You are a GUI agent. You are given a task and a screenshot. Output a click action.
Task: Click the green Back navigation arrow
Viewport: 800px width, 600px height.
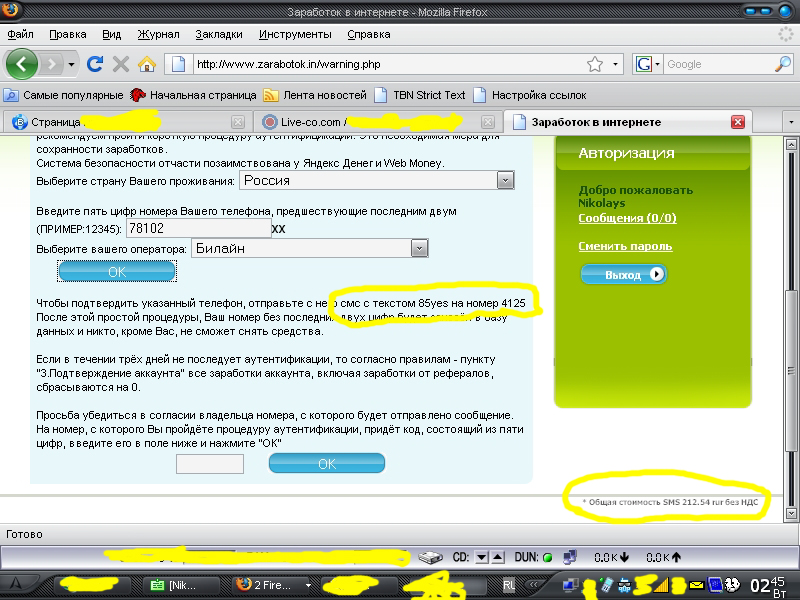pos(22,64)
